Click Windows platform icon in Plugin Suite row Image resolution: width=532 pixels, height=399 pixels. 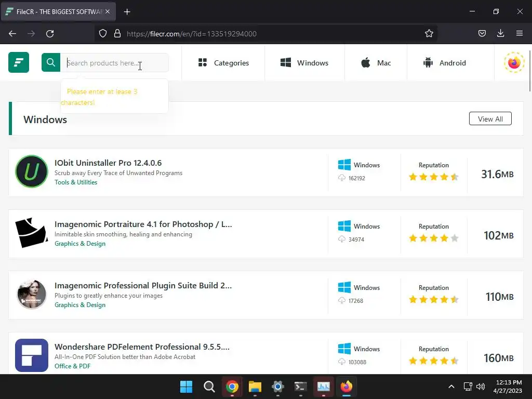tap(344, 287)
